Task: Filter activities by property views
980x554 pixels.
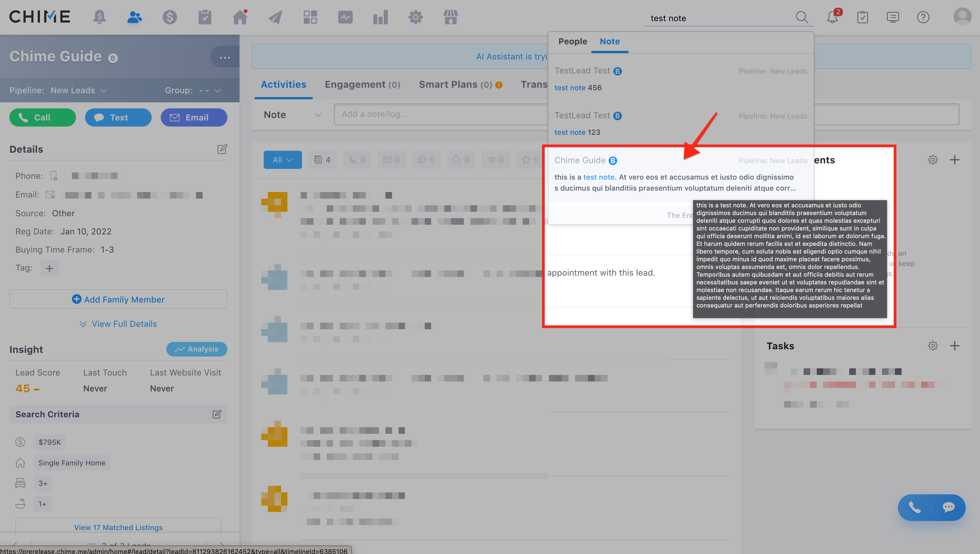Action: click(496, 160)
